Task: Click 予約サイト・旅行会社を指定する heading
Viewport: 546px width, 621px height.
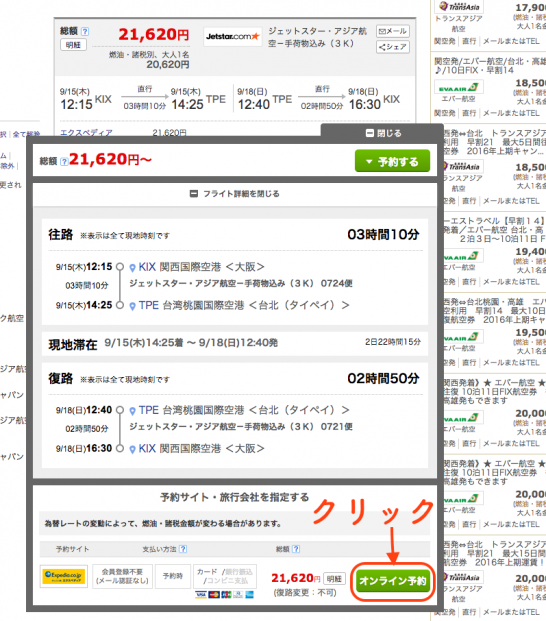Action: 234,497
